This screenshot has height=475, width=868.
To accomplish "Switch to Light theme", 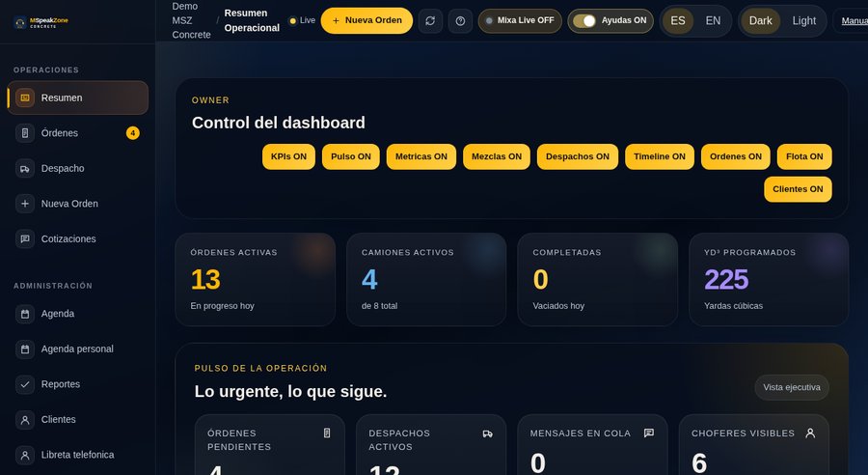I will [x=803, y=21].
